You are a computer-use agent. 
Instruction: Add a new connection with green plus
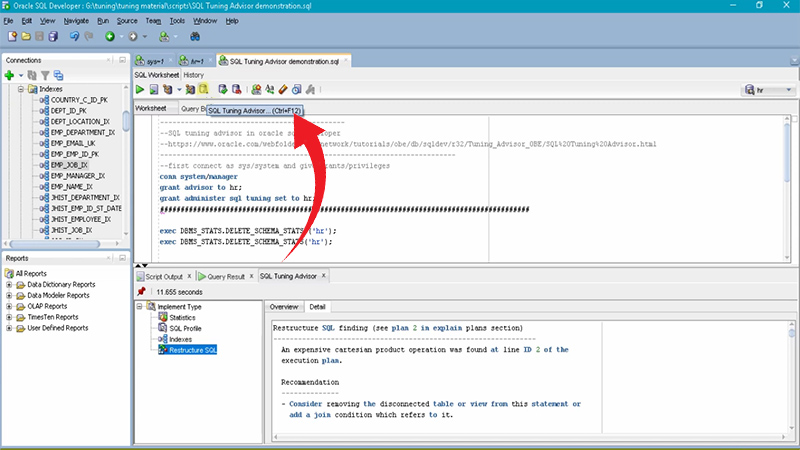pyautogui.click(x=9, y=76)
